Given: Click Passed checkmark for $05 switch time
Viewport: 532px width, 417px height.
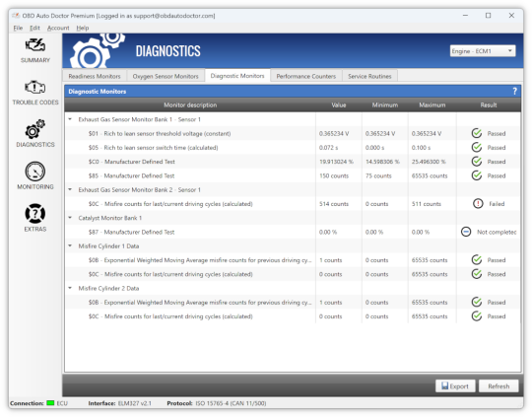Looking at the screenshot, I should tap(477, 147).
